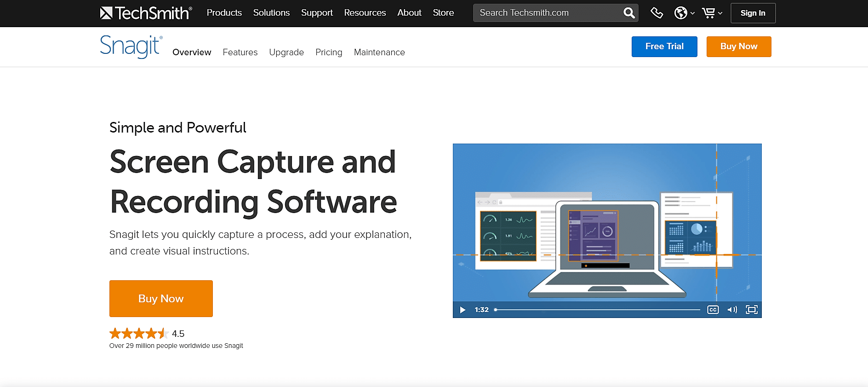868x387 pixels.
Task: Select the Pricing tab
Action: click(329, 52)
